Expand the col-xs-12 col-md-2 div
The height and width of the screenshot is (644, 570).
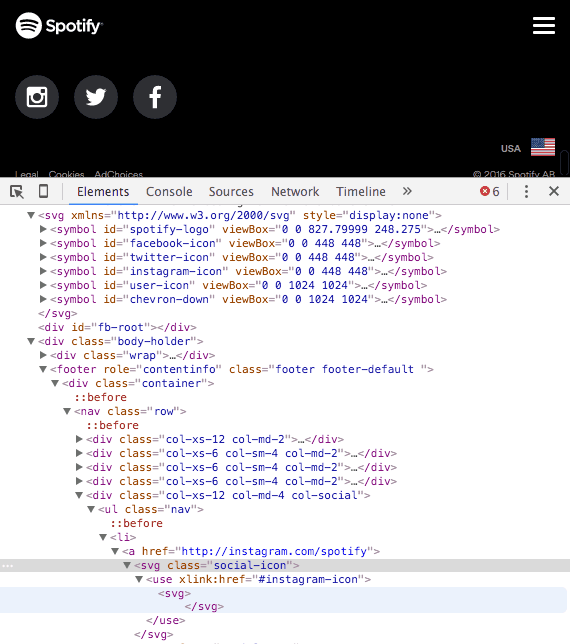tap(79, 439)
